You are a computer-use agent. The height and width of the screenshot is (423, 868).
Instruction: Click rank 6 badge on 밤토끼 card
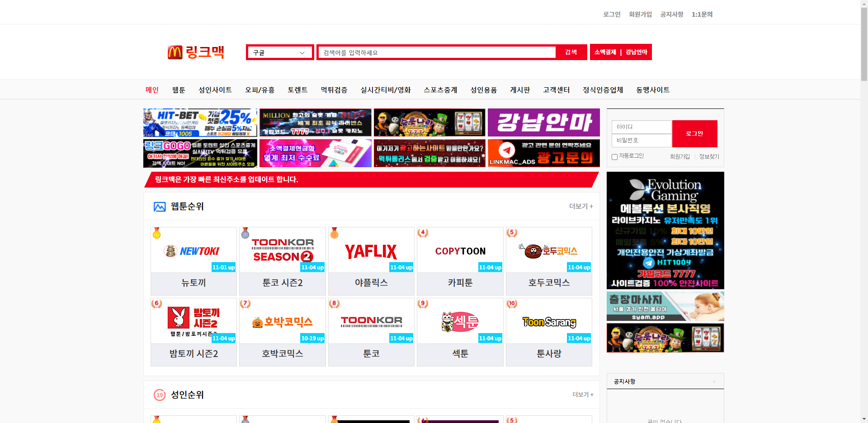[156, 304]
